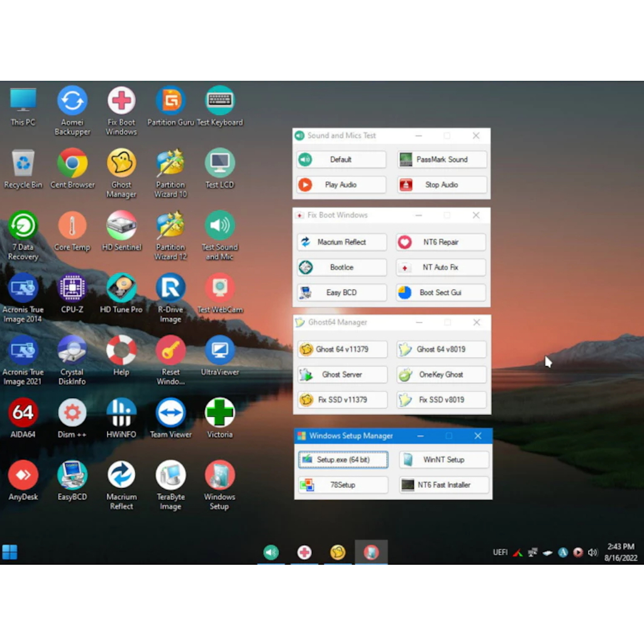Screen dimensions: 644x644
Task: Open Partition Wizard 10 icon
Action: click(x=170, y=172)
